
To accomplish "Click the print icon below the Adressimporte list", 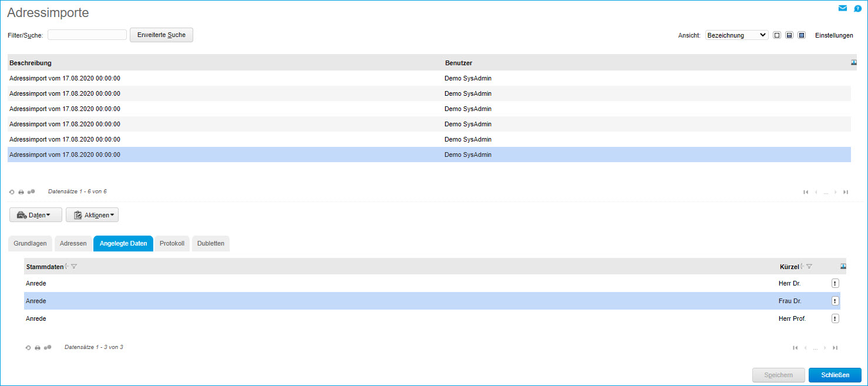I will (21, 192).
